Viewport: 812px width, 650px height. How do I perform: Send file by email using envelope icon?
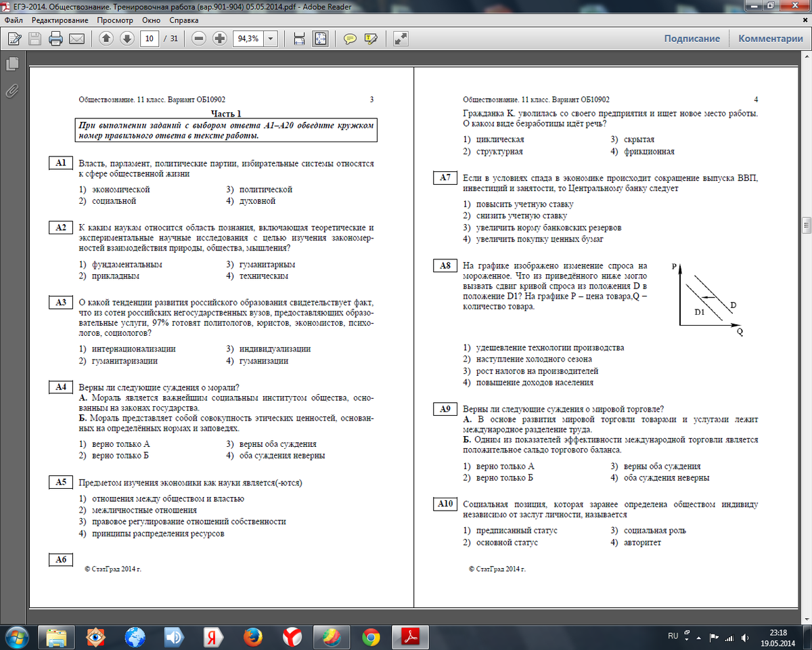pyautogui.click(x=76, y=39)
